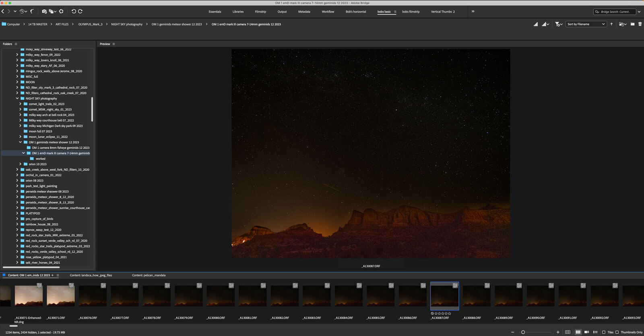Expand the orion 10 2023 folder
644x336 pixels.
(x=21, y=164)
